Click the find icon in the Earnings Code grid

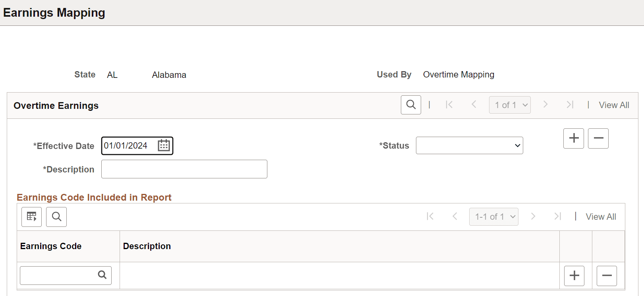pyautogui.click(x=56, y=217)
